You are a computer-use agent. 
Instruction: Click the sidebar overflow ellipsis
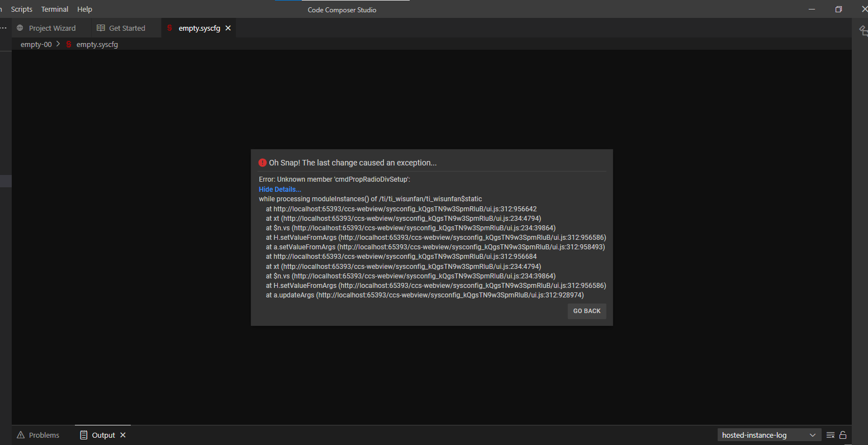pos(3,28)
